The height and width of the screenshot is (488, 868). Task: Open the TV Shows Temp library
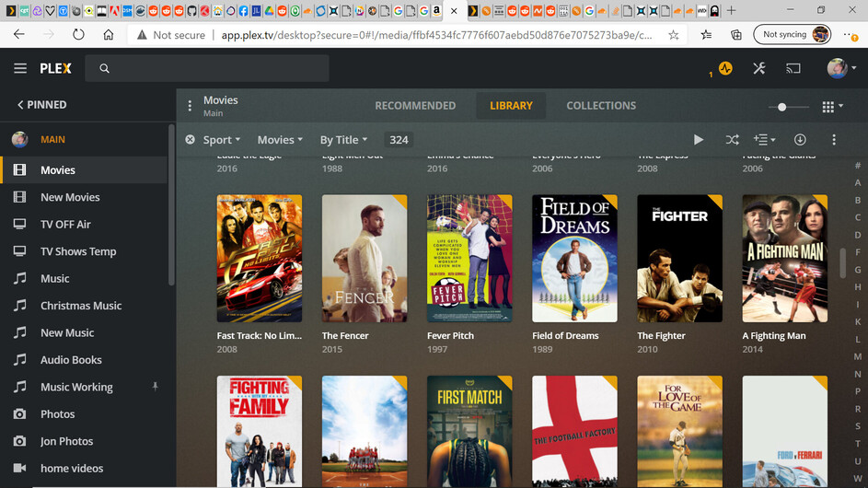click(x=83, y=251)
